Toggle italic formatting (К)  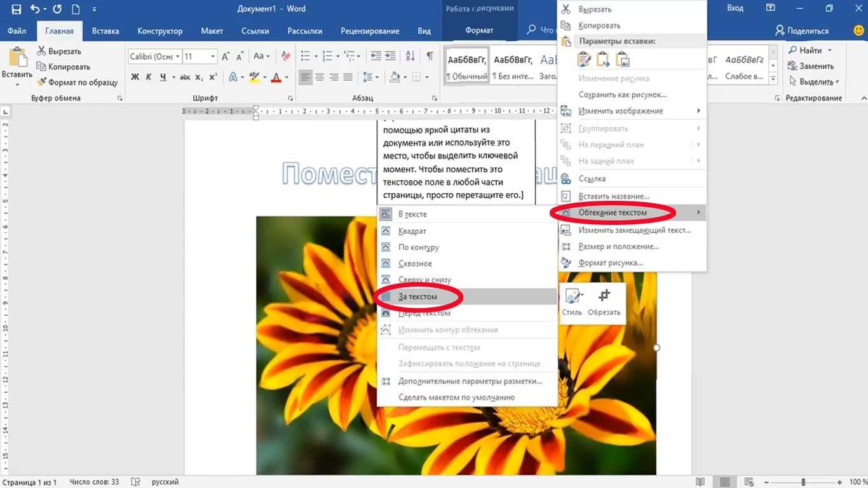coord(149,77)
